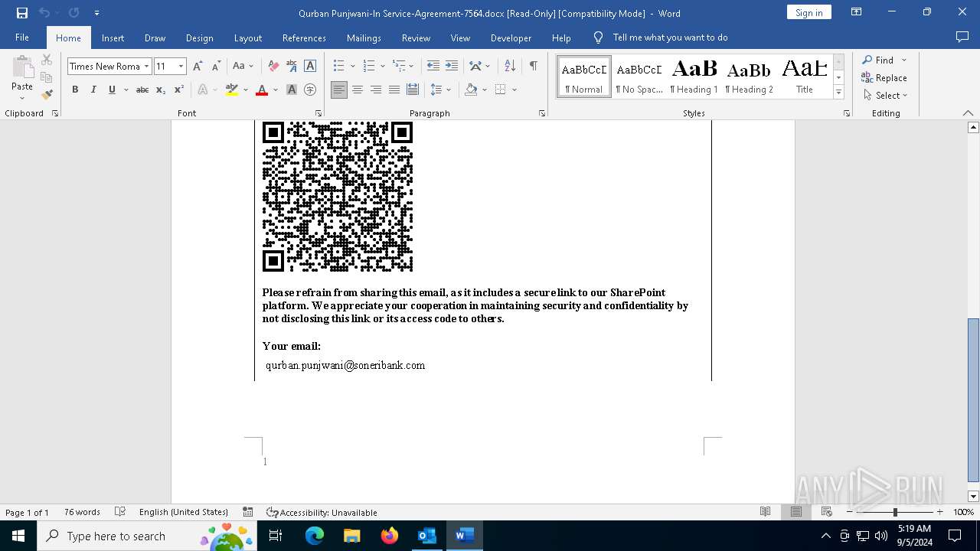Open Firefox from the taskbar

point(389,536)
